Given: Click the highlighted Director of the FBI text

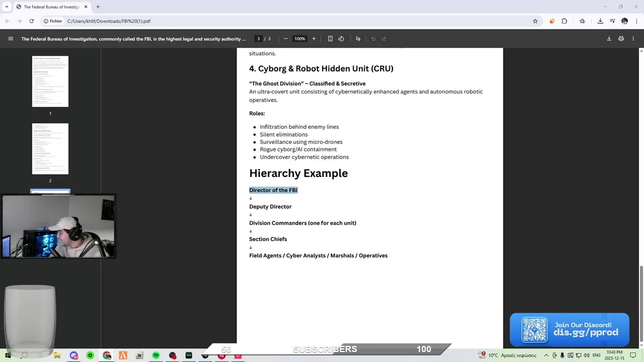Looking at the screenshot, I should [273, 190].
